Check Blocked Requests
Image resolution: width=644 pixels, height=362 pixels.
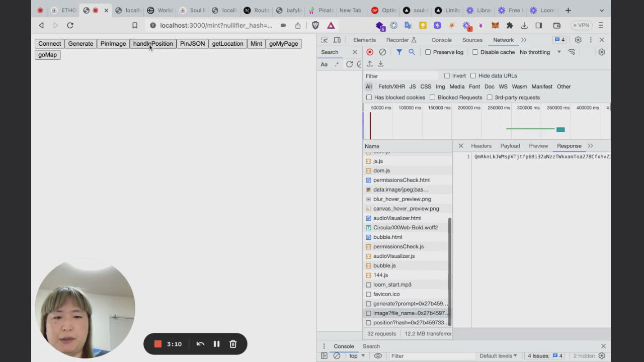(x=432, y=98)
